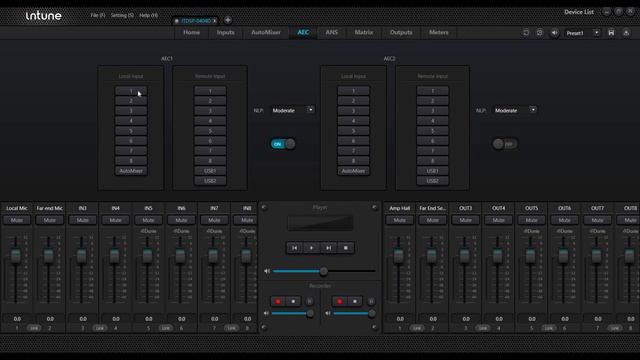Viewport: 640px width, 360px height.
Task: Toggle Link between output channels 5 and 6
Action: click(548, 328)
